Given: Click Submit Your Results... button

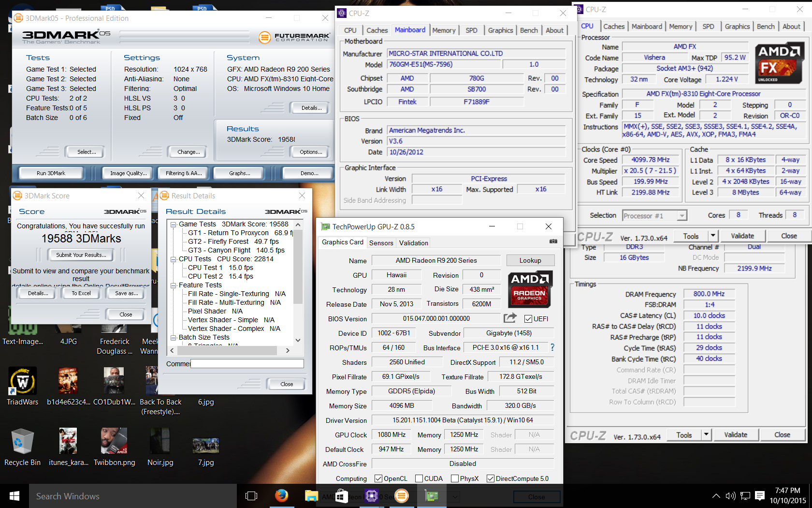Looking at the screenshot, I should coord(81,255).
